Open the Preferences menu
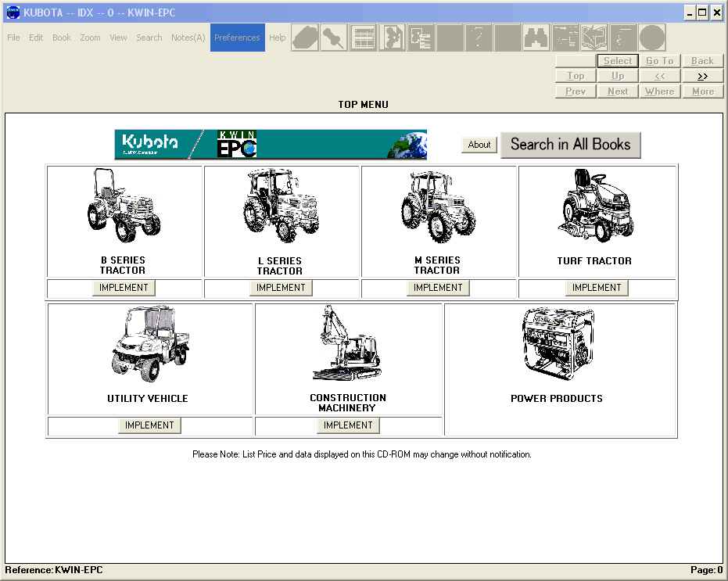The width and height of the screenshot is (728, 581). [237, 38]
